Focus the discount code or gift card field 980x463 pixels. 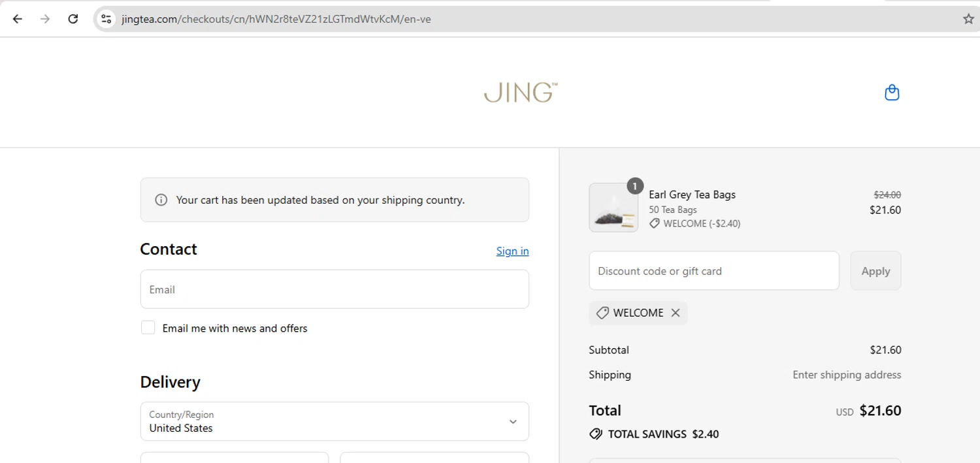tap(714, 271)
